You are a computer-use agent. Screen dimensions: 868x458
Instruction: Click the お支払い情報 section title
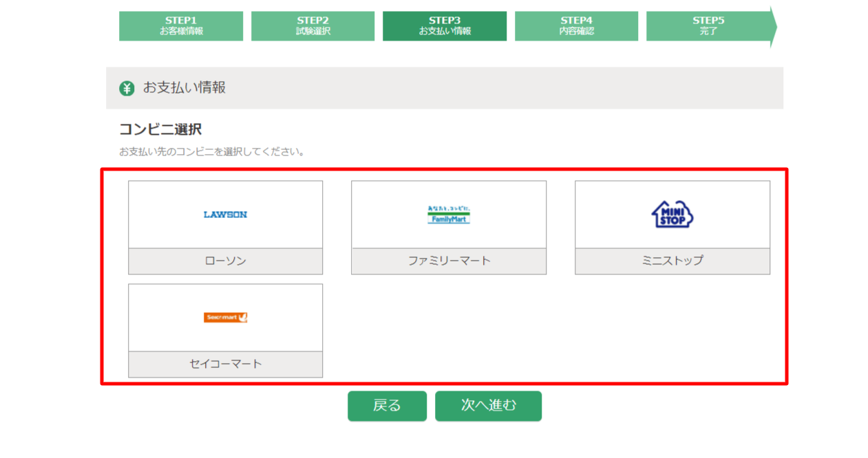pos(184,88)
